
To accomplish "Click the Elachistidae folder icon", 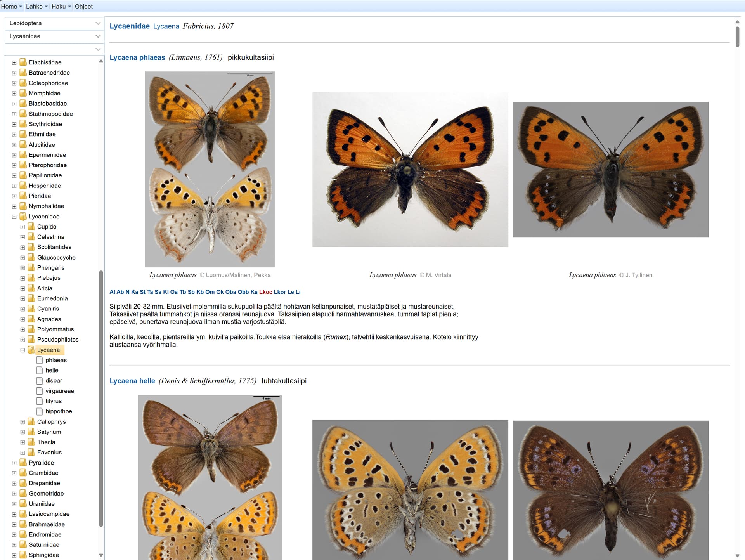I will [x=23, y=62].
